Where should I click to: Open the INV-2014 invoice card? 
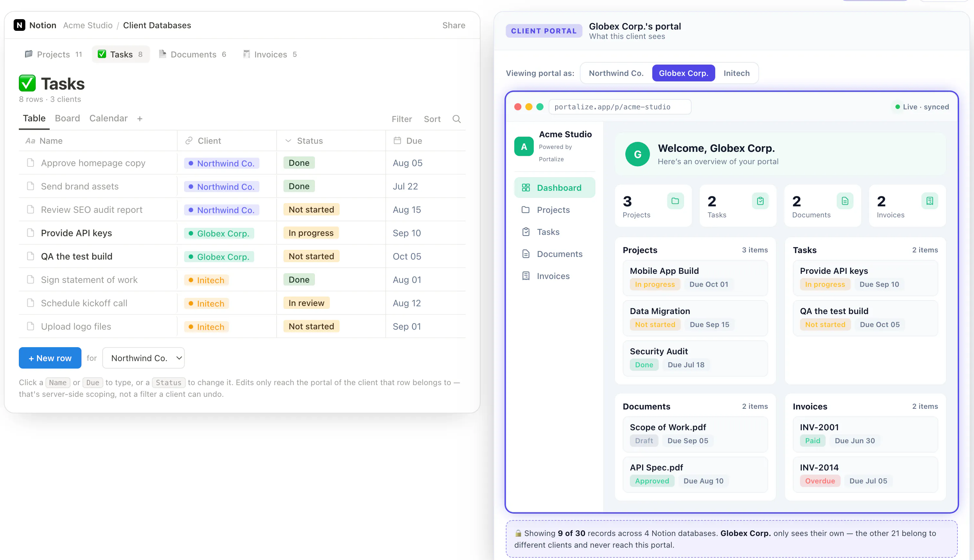865,475
